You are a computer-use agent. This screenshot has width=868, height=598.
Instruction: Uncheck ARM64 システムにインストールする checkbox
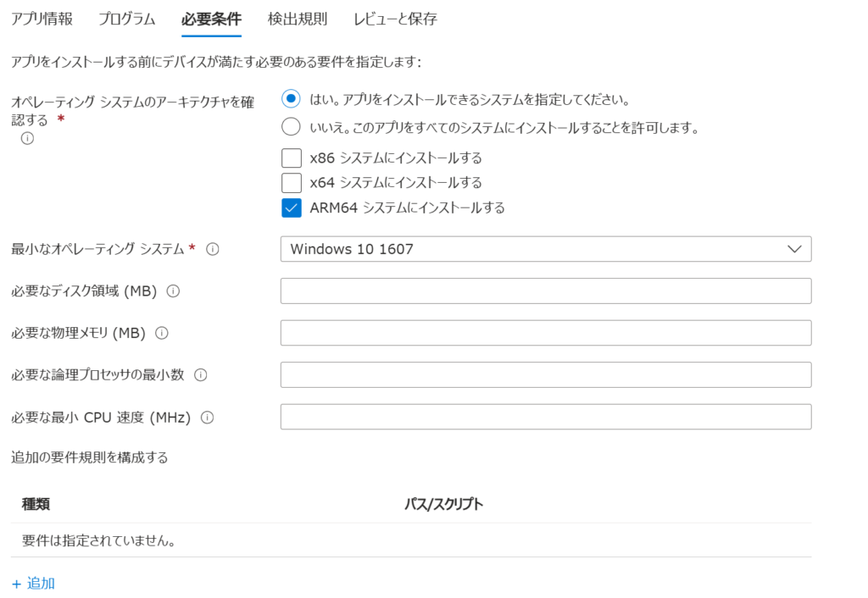[292, 208]
